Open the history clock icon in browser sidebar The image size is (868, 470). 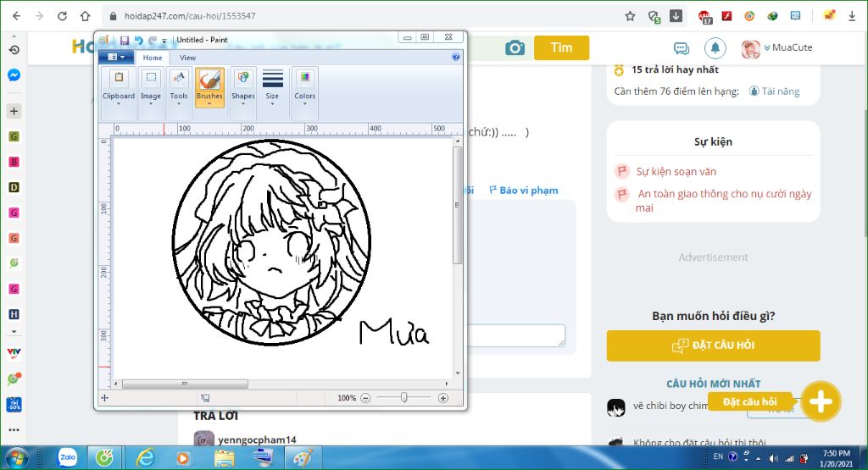[x=14, y=50]
